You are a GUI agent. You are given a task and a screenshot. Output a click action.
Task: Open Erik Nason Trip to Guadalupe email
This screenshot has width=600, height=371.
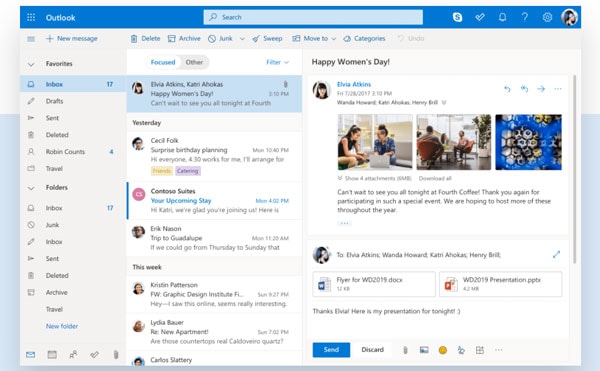[x=214, y=238]
